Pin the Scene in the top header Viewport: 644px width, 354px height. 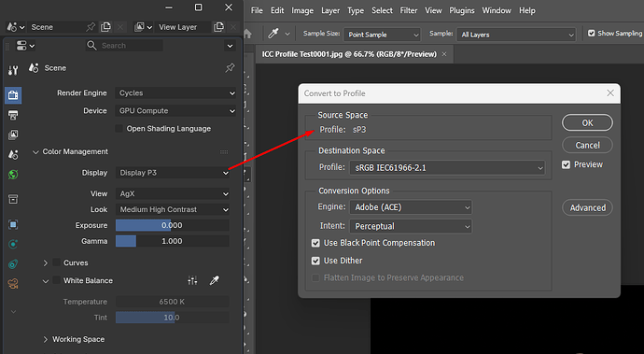[91, 27]
